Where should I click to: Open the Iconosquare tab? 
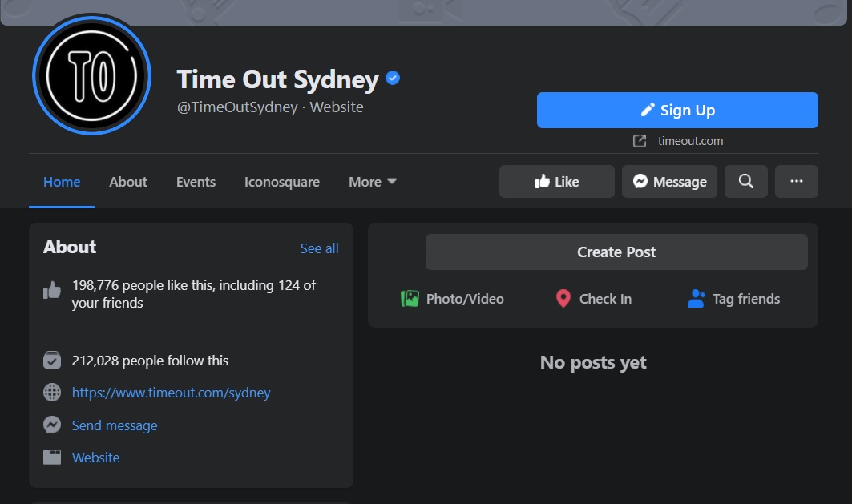[281, 182]
